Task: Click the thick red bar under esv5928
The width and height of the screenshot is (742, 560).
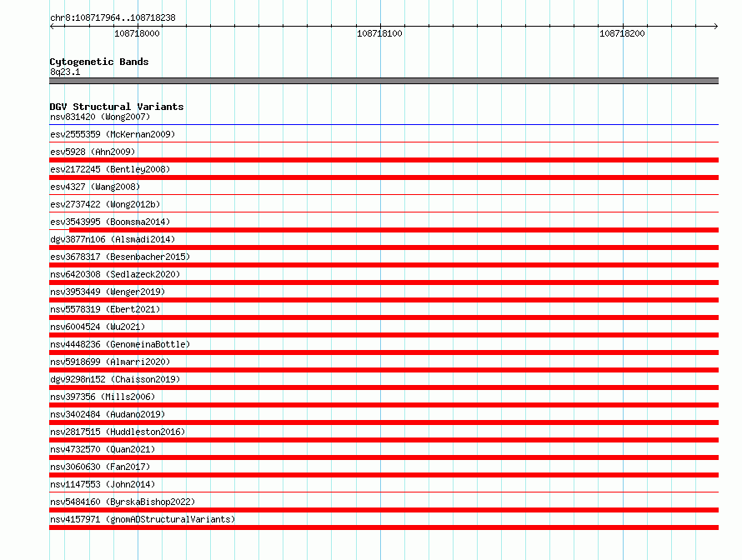Action: [384, 160]
